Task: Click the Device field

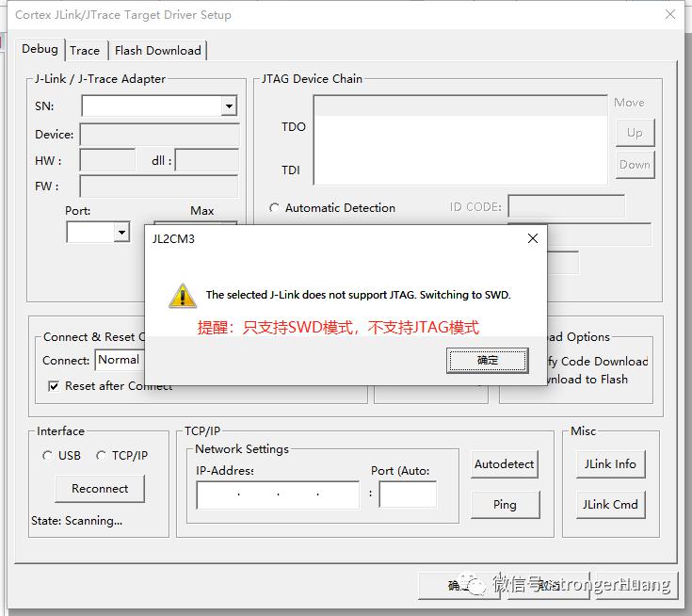Action: pyautogui.click(x=159, y=135)
